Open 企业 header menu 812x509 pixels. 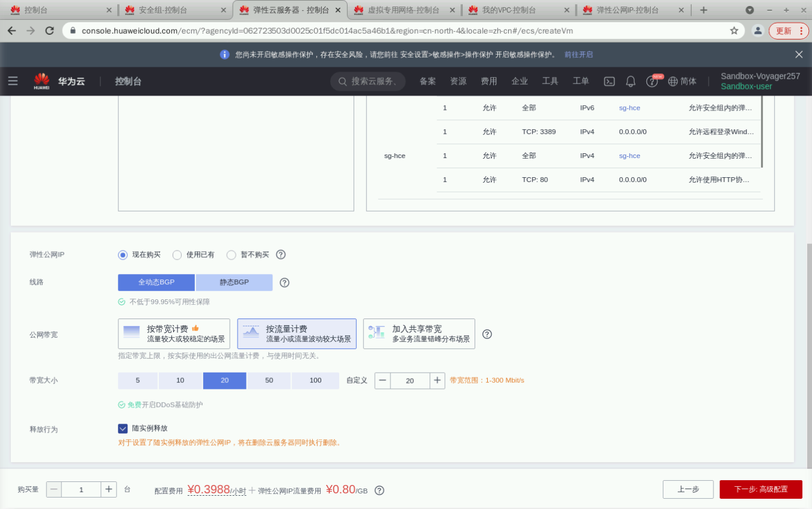click(520, 81)
